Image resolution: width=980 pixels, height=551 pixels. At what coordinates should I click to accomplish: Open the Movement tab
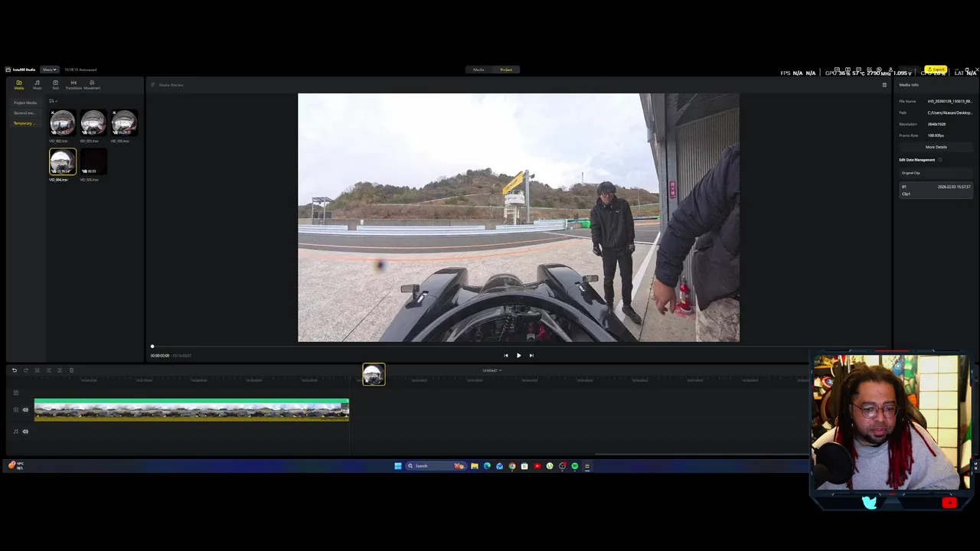pyautogui.click(x=92, y=84)
